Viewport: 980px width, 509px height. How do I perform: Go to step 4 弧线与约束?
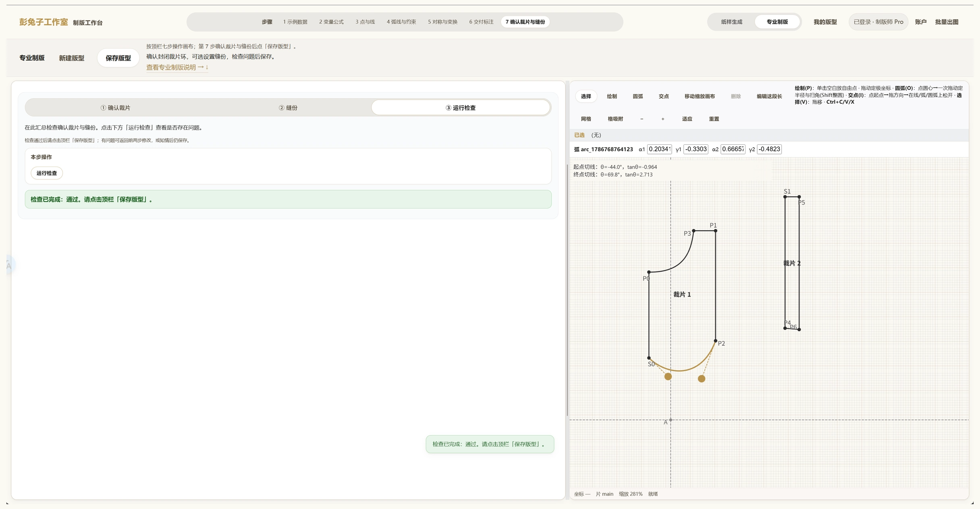(401, 22)
